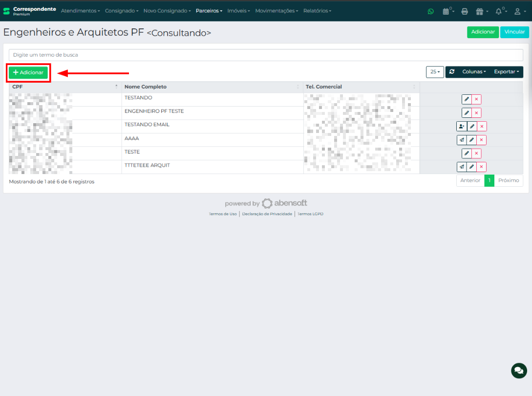Edit the TESTANDO row with pencil icon
This screenshot has width=532, height=396.
point(467,99)
